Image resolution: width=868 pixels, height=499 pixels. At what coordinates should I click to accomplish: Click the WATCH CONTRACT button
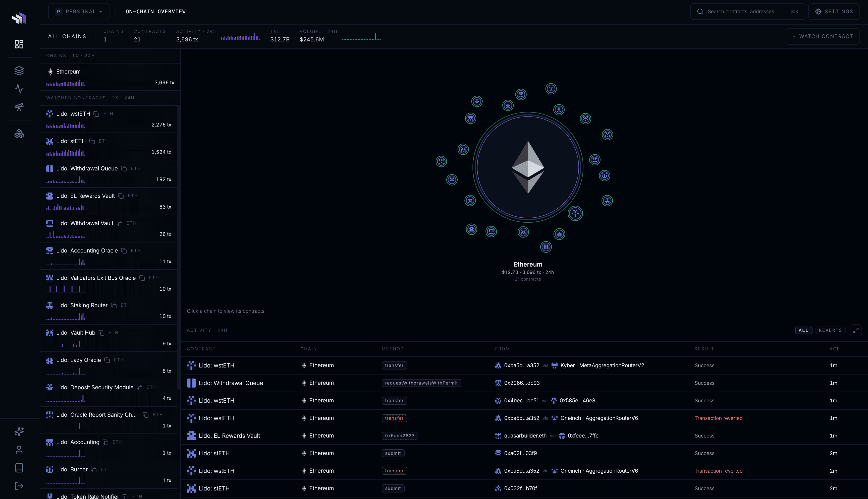(x=822, y=36)
